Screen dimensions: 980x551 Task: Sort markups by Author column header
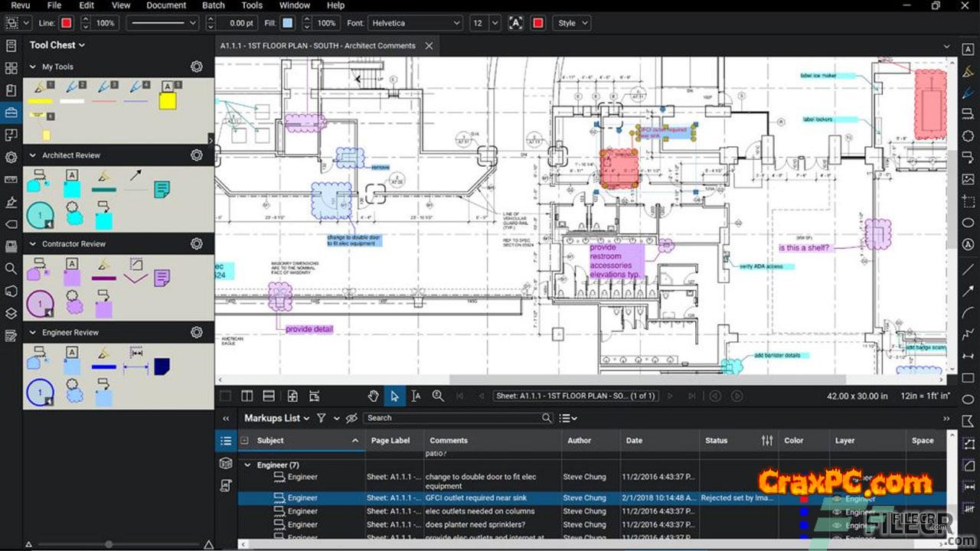point(579,441)
